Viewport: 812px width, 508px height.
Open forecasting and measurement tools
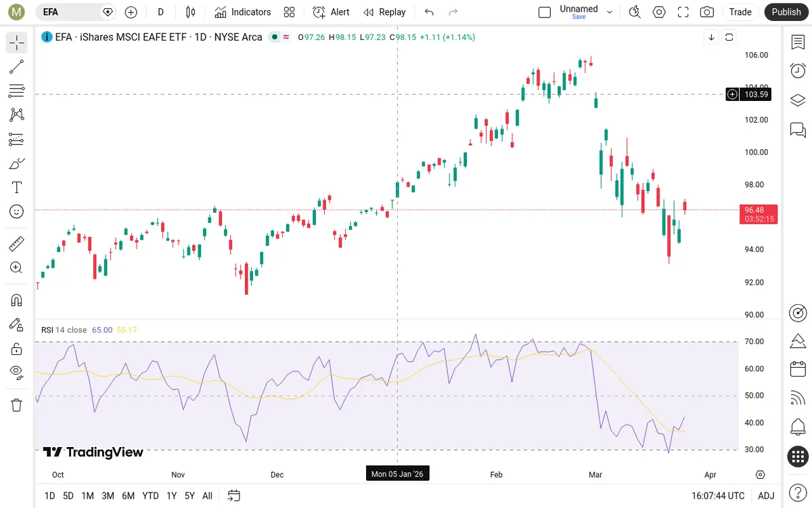pos(17,140)
